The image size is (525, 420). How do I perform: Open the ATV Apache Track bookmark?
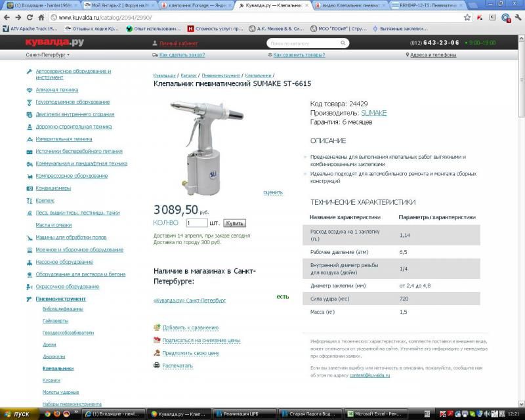tap(31, 29)
